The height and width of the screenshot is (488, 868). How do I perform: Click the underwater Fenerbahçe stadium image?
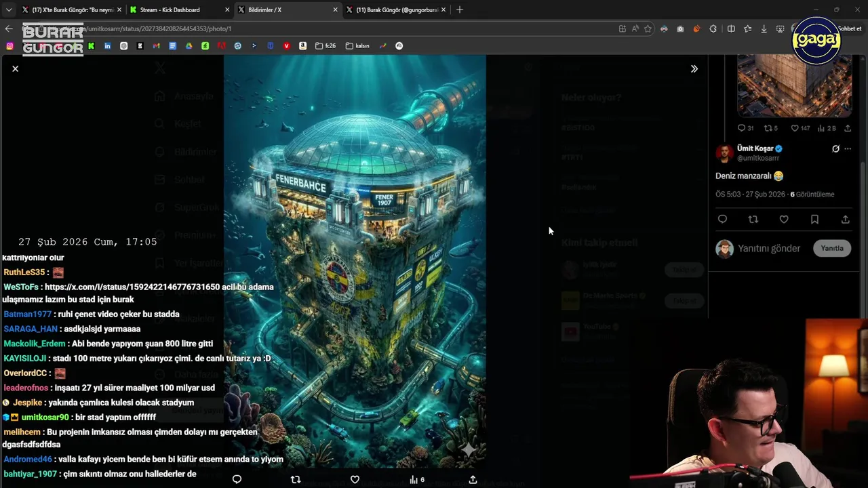(355, 261)
